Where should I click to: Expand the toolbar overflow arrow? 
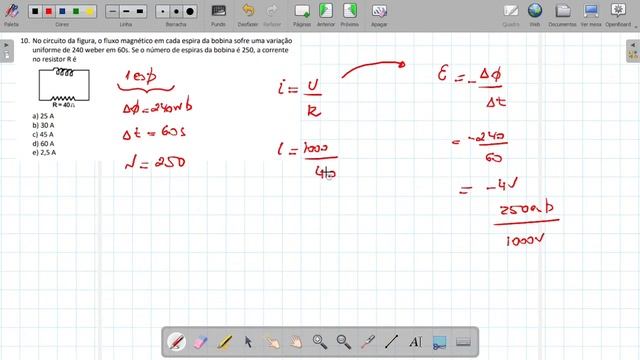(636, 26)
